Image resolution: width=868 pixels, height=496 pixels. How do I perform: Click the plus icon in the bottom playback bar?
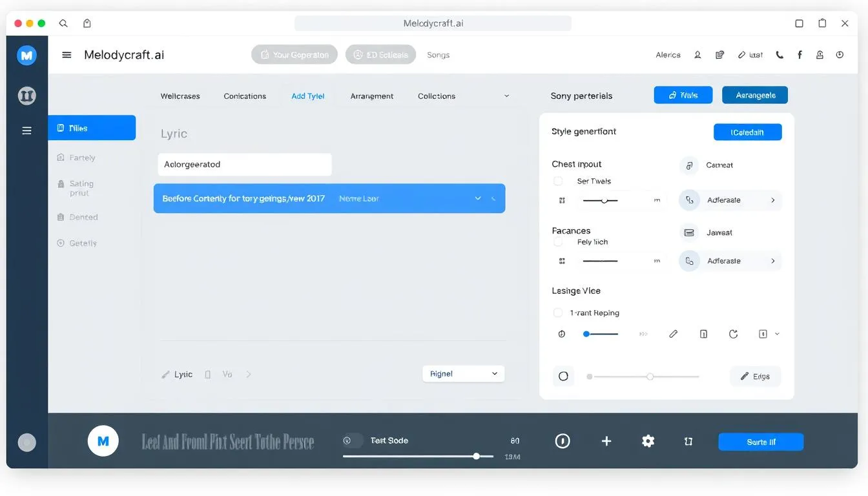[x=606, y=441]
